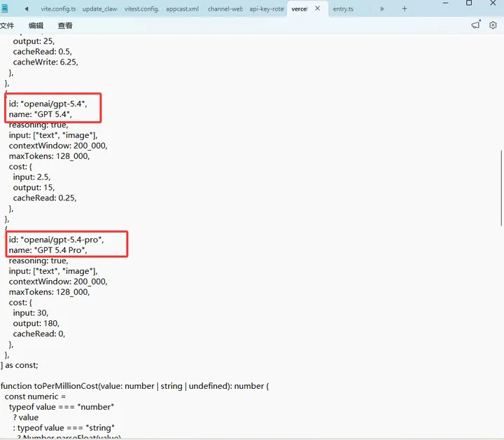Click the : typeof value === "string" line
Screen dimensions: 504x440
point(64,428)
